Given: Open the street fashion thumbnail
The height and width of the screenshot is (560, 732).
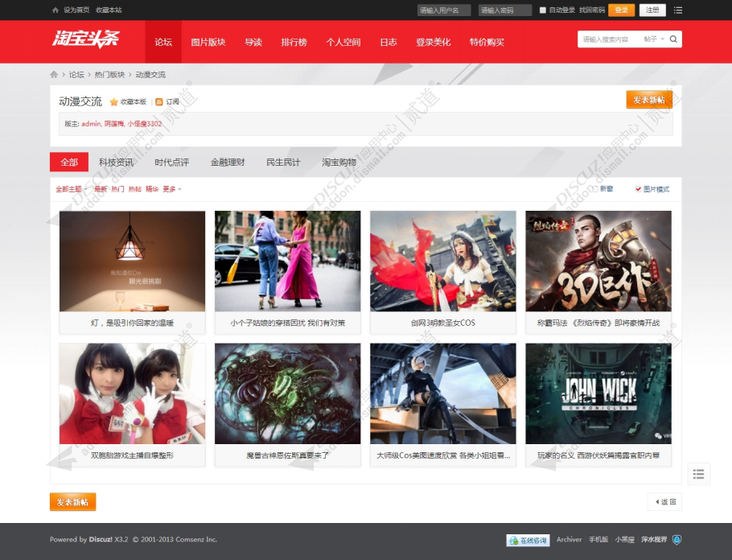Looking at the screenshot, I should pyautogui.click(x=288, y=261).
